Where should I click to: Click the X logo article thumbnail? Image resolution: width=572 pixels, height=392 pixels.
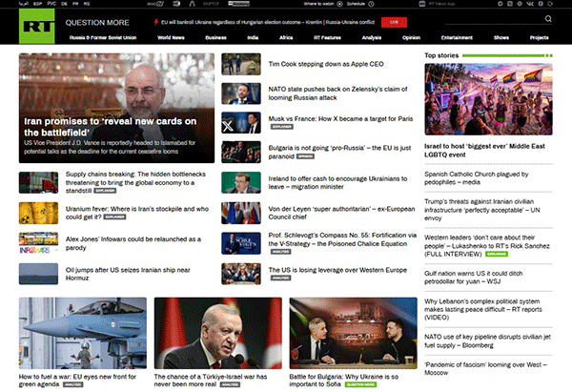point(234,121)
